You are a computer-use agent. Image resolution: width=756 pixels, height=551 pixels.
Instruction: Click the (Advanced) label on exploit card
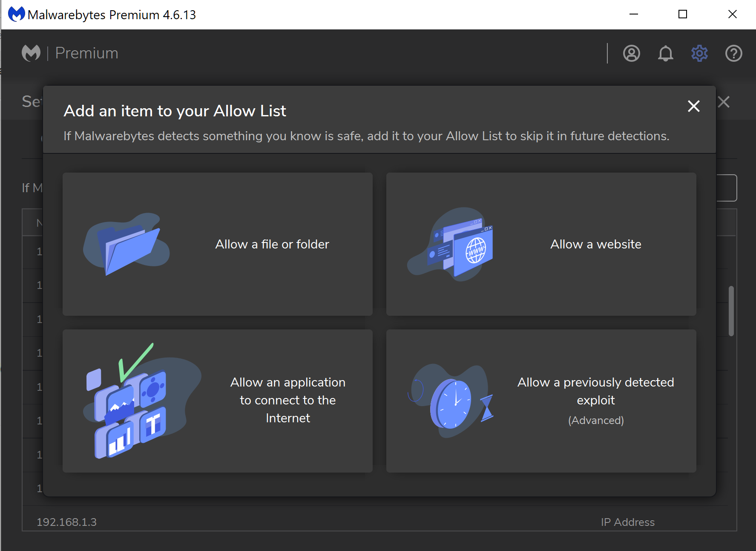[x=596, y=421]
